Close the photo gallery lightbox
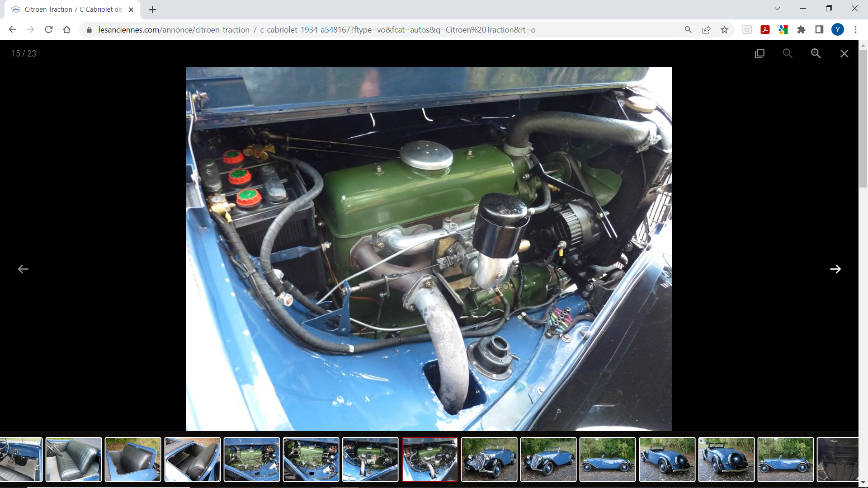The width and height of the screenshot is (868, 488). (x=844, y=53)
